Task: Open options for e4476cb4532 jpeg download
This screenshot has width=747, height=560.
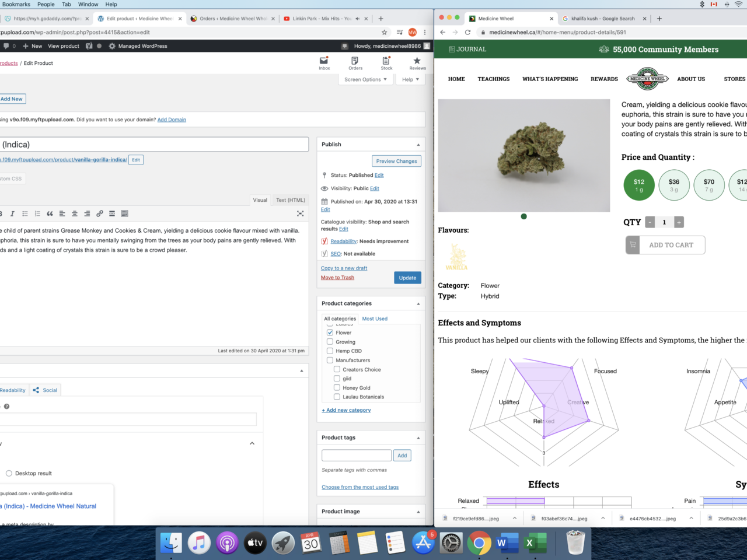Action: [691, 518]
